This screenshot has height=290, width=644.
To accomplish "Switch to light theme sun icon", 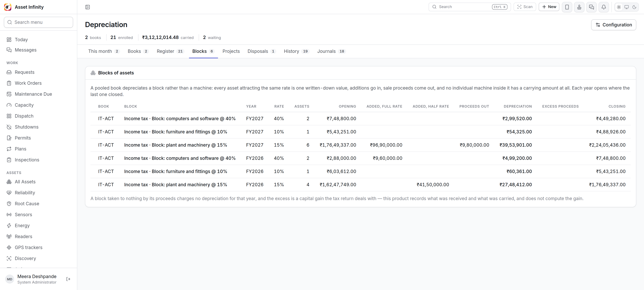I will click(x=619, y=7).
